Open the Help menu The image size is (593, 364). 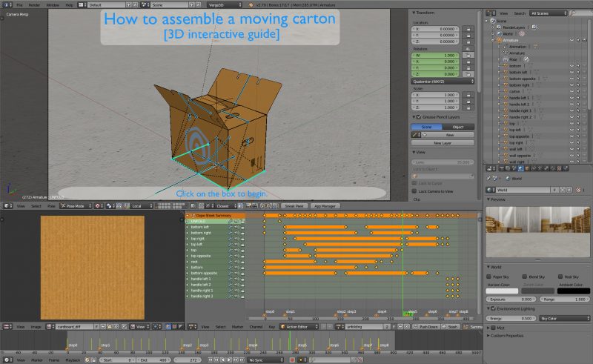[x=69, y=4]
